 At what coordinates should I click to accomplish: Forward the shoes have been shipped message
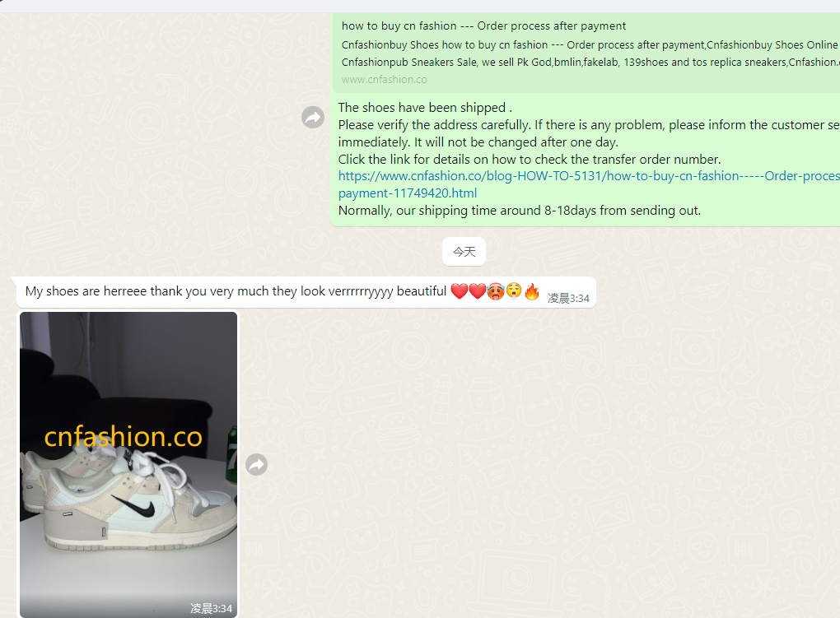tap(313, 118)
